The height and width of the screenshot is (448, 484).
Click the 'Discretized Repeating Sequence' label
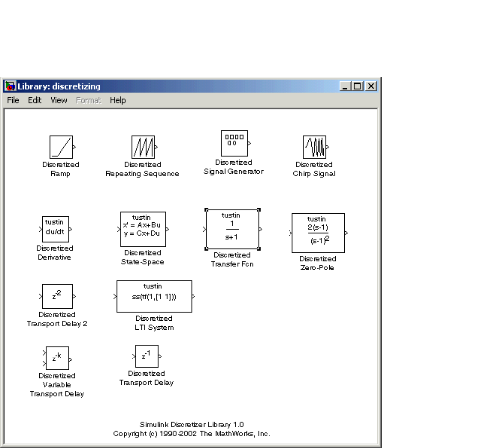[x=142, y=169]
